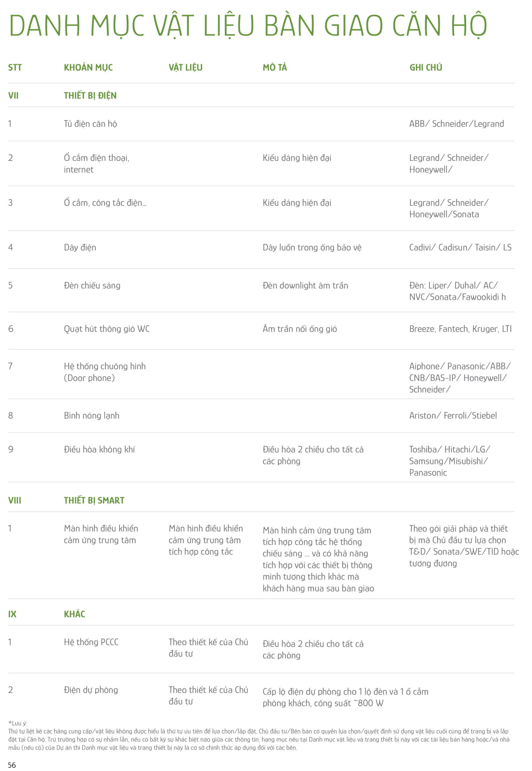Click the "Đèn downlight âm trần" description

[x=305, y=286]
